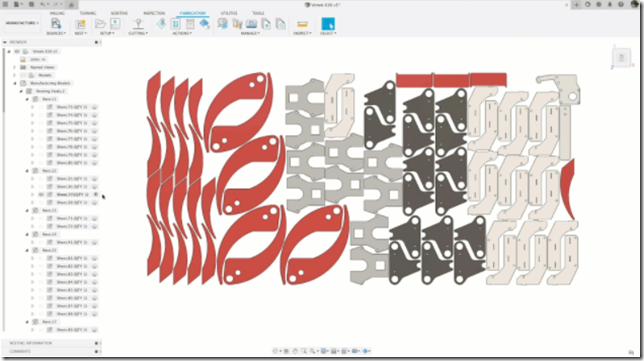Open the Manufacture workspace dropdown
The image size is (644, 361).
[x=22, y=23]
